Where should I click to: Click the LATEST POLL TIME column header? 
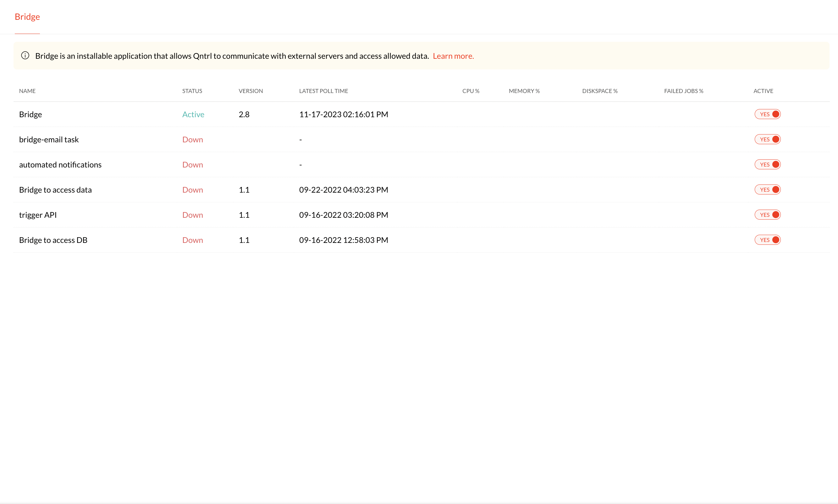tap(323, 91)
